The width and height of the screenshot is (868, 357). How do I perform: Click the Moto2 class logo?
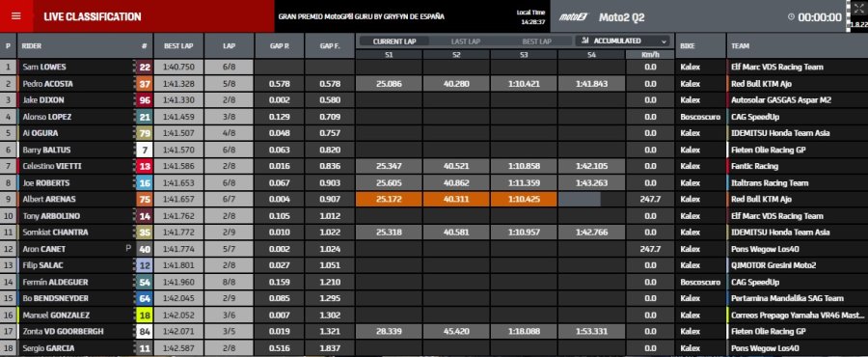coord(572,17)
